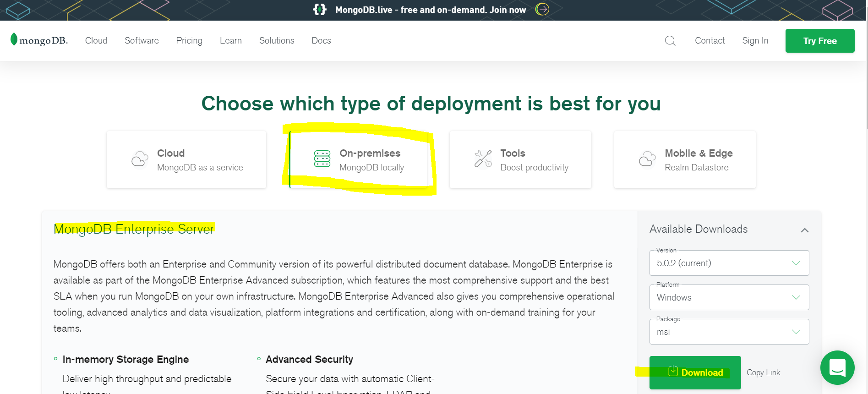
Task: Click the MongoDB Enterprise Server heading
Action: click(x=134, y=229)
